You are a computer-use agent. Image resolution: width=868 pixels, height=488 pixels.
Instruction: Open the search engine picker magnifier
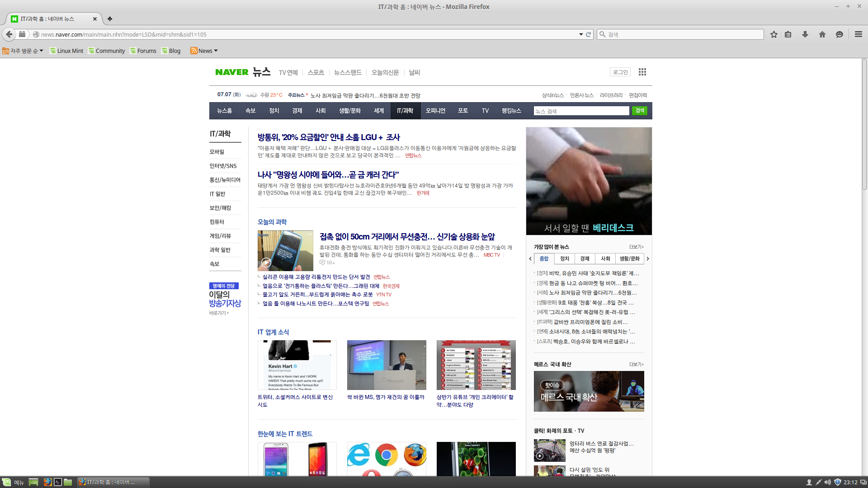[603, 34]
